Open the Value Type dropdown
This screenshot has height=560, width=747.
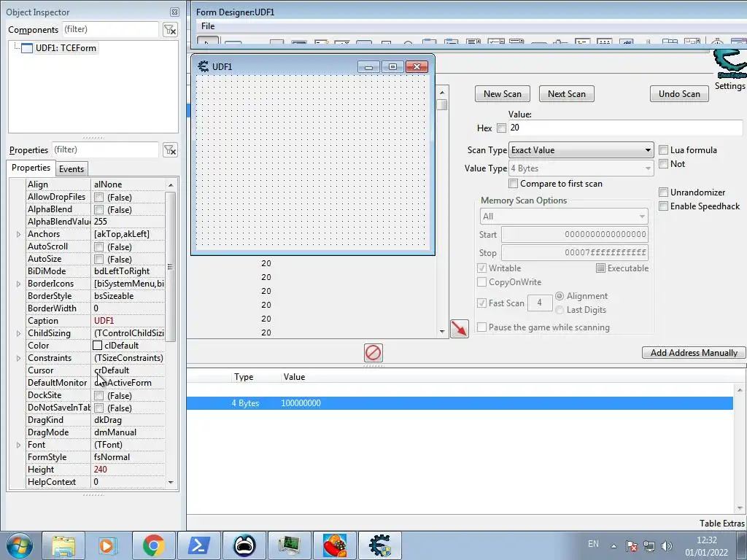(581, 168)
